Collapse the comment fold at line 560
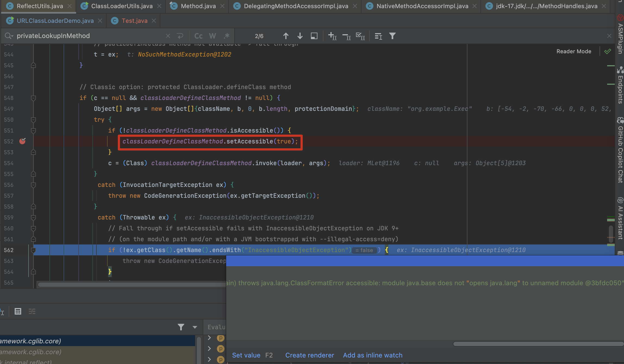 pos(33,228)
